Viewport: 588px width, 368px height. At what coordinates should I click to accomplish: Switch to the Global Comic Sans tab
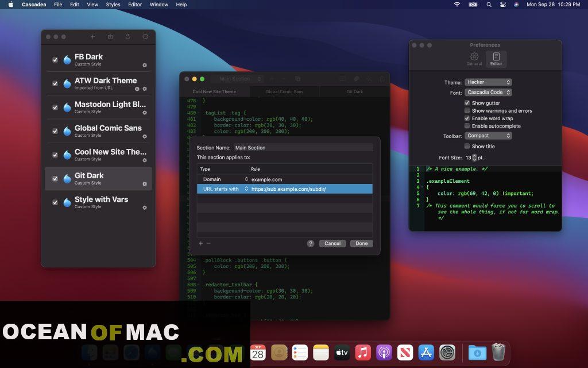[285, 91]
